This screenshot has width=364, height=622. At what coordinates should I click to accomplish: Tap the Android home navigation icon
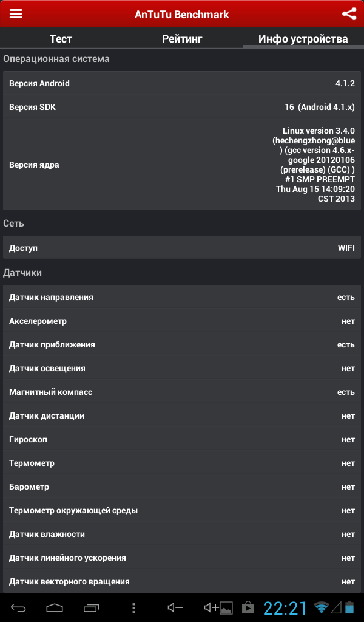tap(55, 607)
